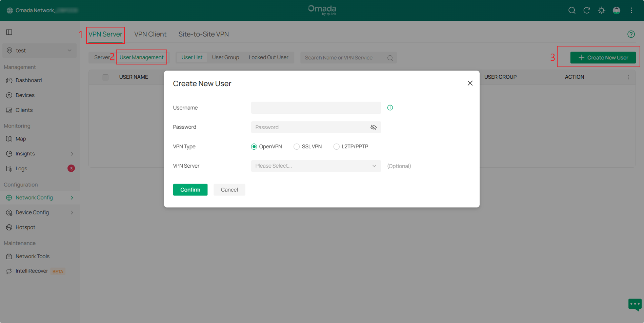This screenshot has width=644, height=323.
Task: Open Omada global search
Action: pyautogui.click(x=572, y=10)
